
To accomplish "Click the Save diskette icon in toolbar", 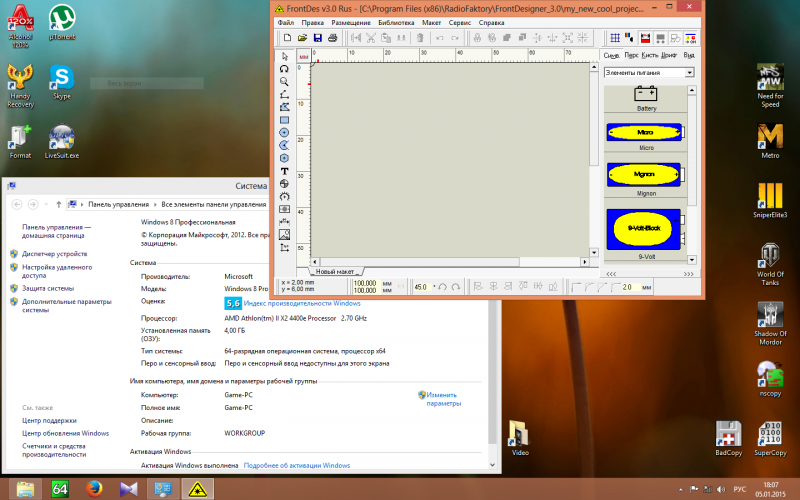I will tap(318, 38).
